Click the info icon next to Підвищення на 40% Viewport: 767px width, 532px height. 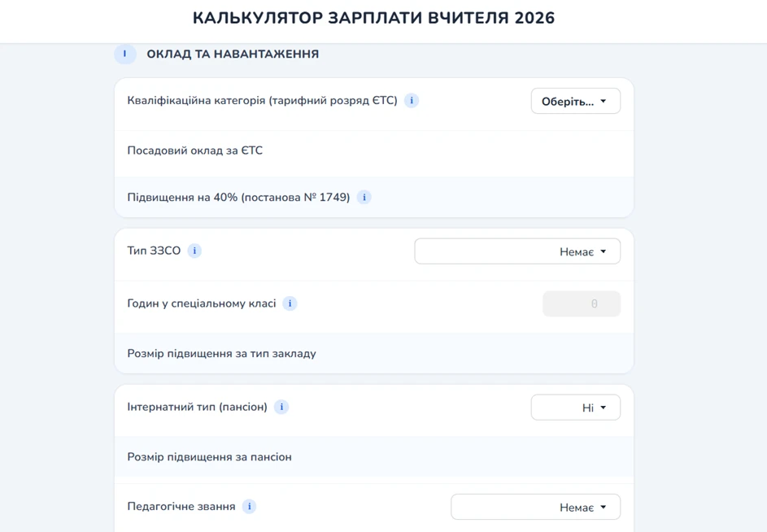click(364, 197)
